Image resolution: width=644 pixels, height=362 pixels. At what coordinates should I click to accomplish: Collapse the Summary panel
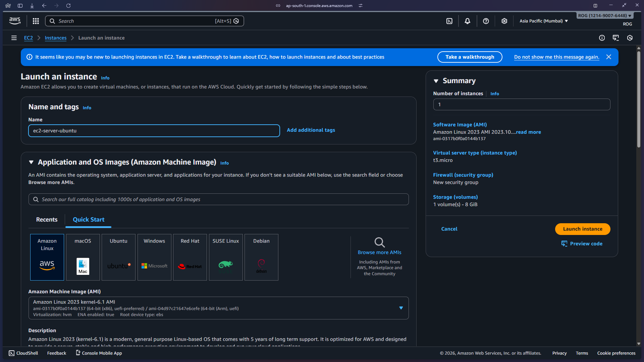point(436,80)
